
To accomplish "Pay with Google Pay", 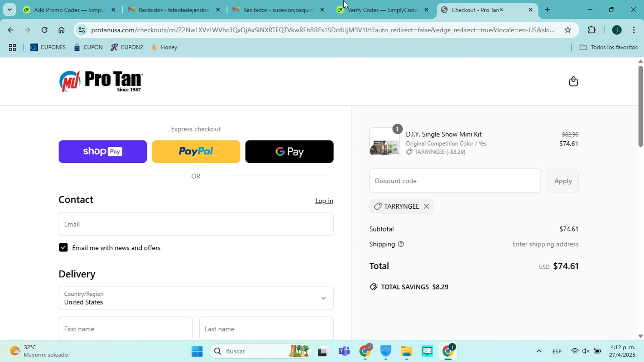I will pyautogui.click(x=289, y=152).
